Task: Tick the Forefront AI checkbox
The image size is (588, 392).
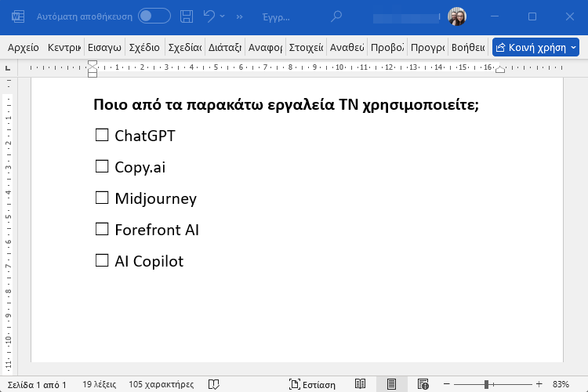Action: click(x=102, y=229)
